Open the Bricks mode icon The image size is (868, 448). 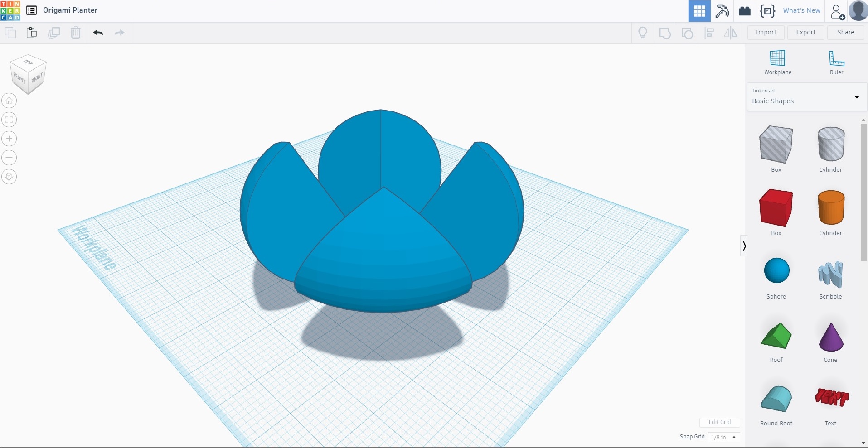(745, 11)
